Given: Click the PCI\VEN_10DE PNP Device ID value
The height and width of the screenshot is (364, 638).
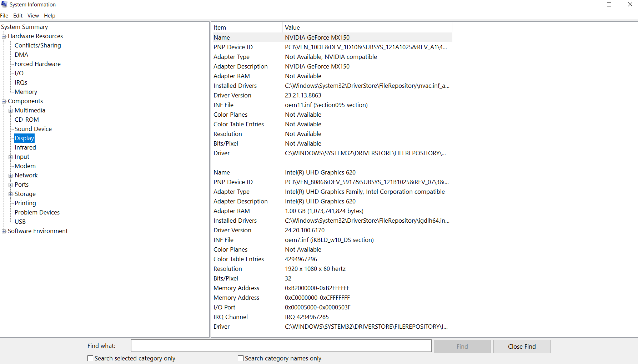Looking at the screenshot, I should (x=366, y=47).
